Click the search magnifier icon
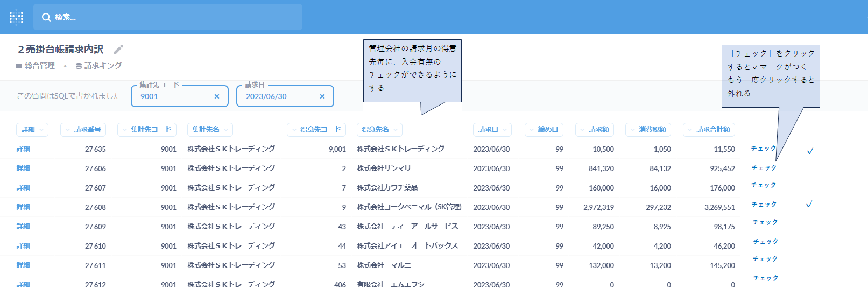 click(x=46, y=17)
